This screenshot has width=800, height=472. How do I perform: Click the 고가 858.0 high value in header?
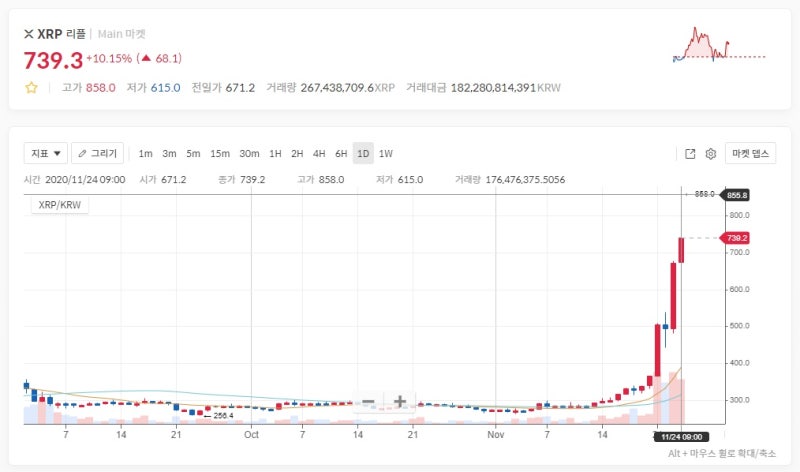pyautogui.click(x=88, y=88)
